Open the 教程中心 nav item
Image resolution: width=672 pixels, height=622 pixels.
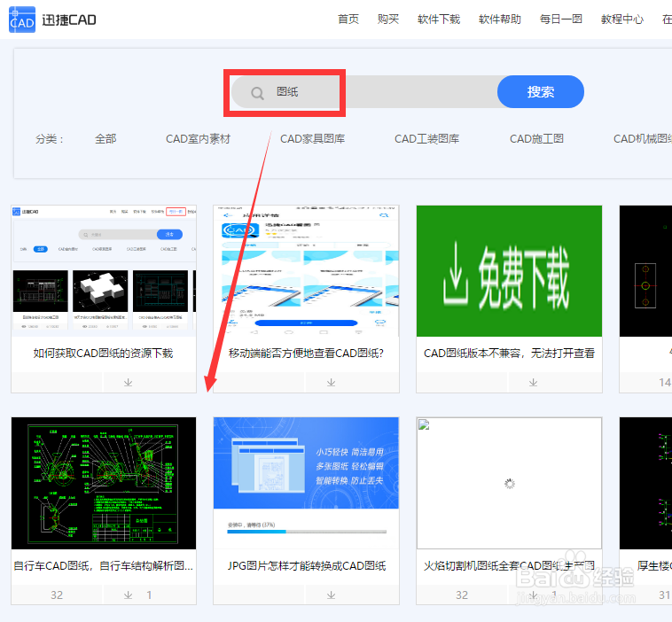point(622,19)
